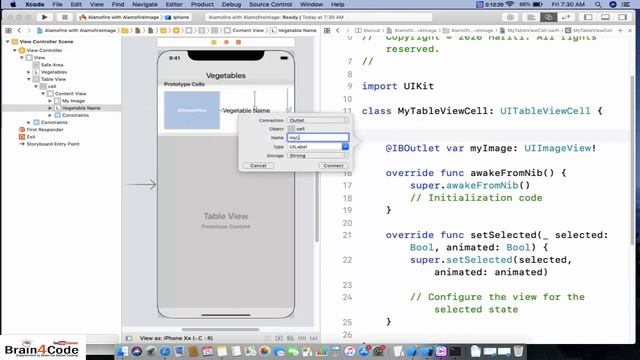Open the Product menu
Image resolution: width=640 pixels, height=360 pixels.
[202, 4]
